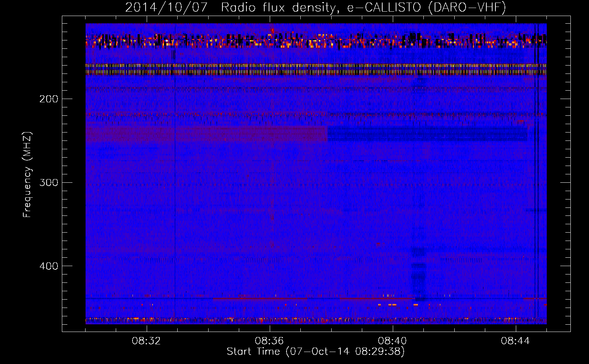
Task: Click the plot title "2014/10/07 Radio flux density, e-CALLISTO (DARO-VHF)"
Action: 316,7
